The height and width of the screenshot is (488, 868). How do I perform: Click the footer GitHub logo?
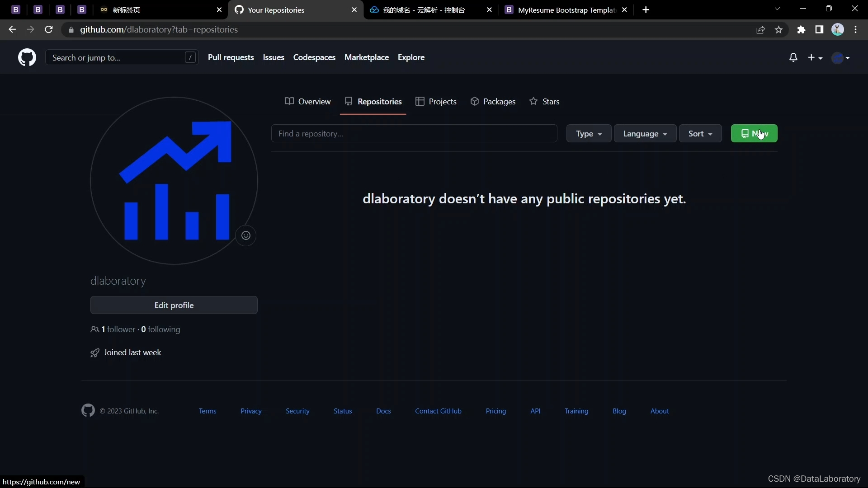(88, 410)
